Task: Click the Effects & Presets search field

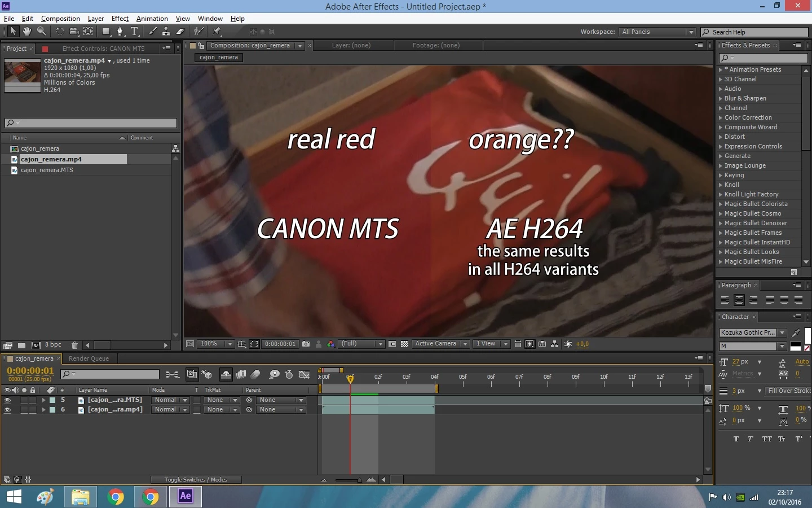Action: (x=764, y=58)
